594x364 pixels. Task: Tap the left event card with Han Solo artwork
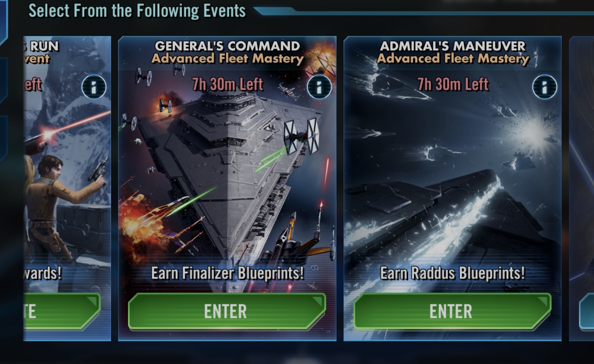[x=67, y=188]
